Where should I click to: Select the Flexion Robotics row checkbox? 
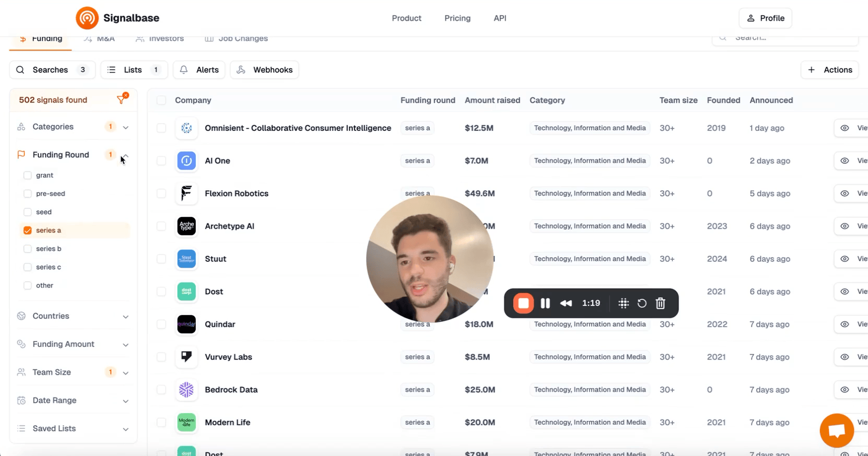(x=161, y=194)
